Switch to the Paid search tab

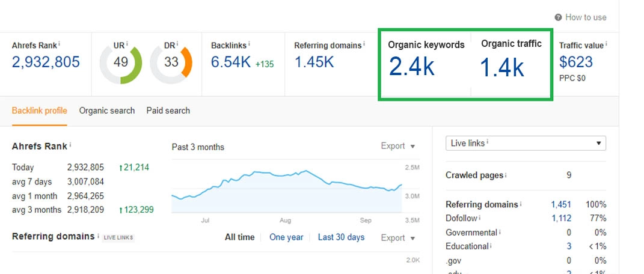point(168,111)
